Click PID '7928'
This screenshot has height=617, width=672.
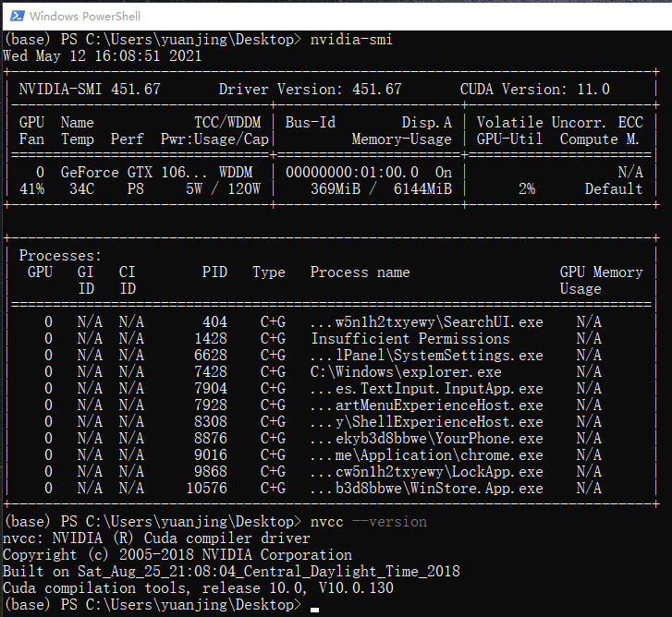[x=211, y=405]
